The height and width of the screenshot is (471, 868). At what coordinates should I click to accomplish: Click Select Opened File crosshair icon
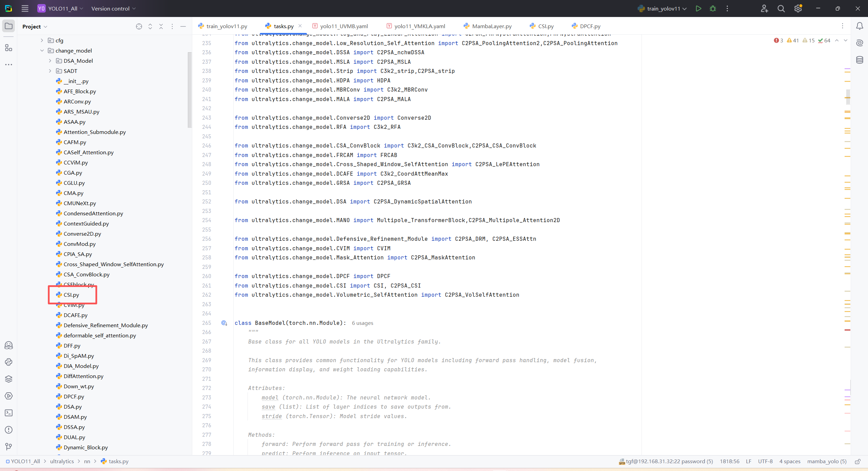pyautogui.click(x=139, y=26)
